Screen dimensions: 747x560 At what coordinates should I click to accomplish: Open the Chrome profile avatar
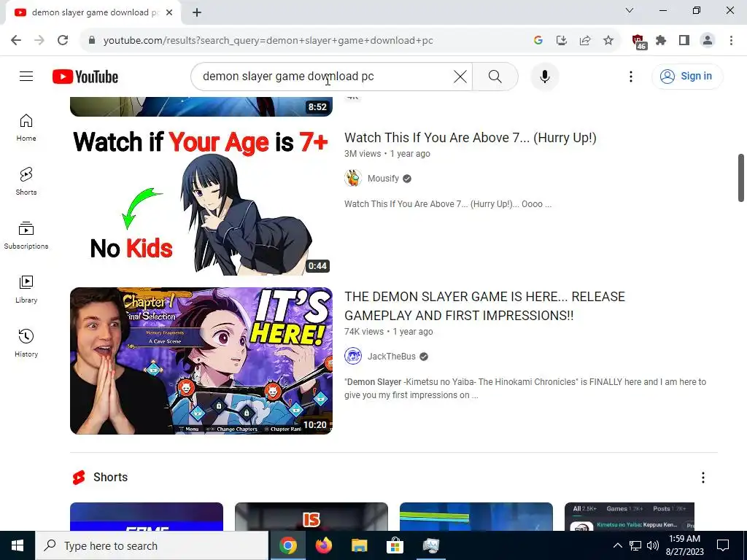click(x=708, y=40)
